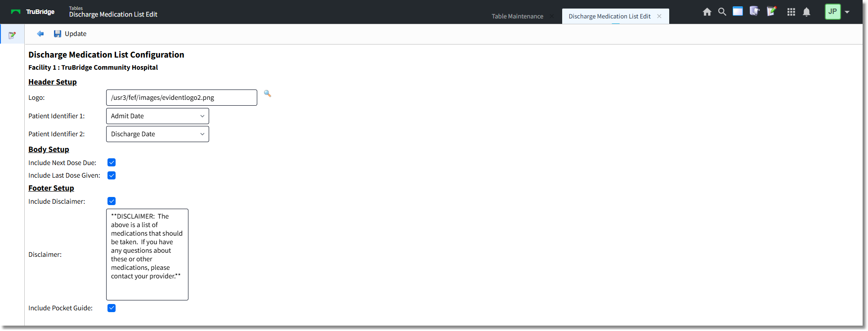Click the JP user avatar
Viewport: 868px width, 331px height.
[832, 12]
